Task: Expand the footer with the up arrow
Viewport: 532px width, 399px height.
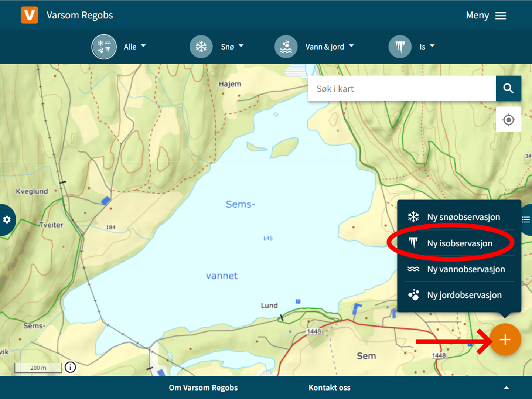Action: coord(507,388)
